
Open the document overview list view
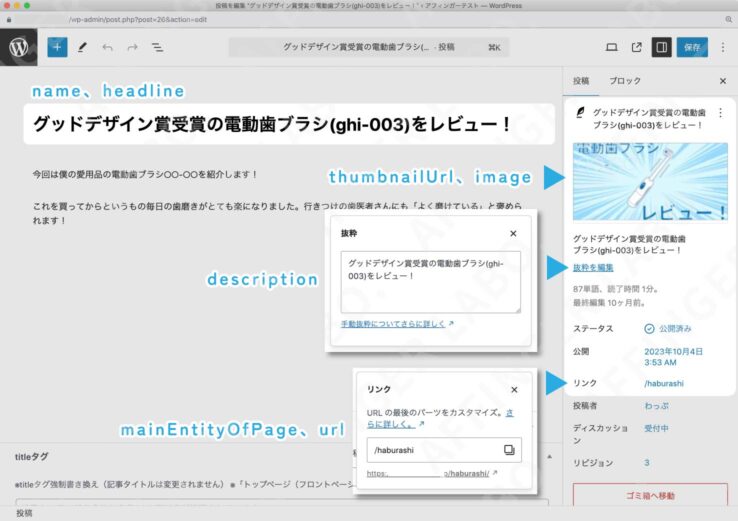point(157,47)
